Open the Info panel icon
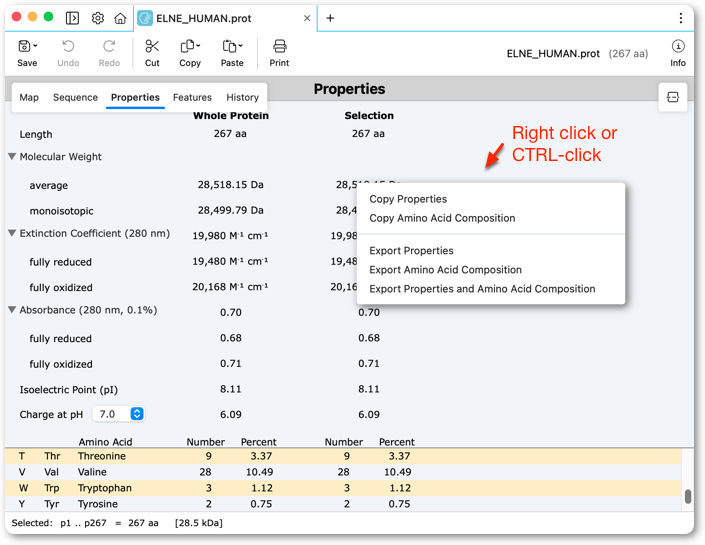The image size is (705, 545). tap(678, 46)
